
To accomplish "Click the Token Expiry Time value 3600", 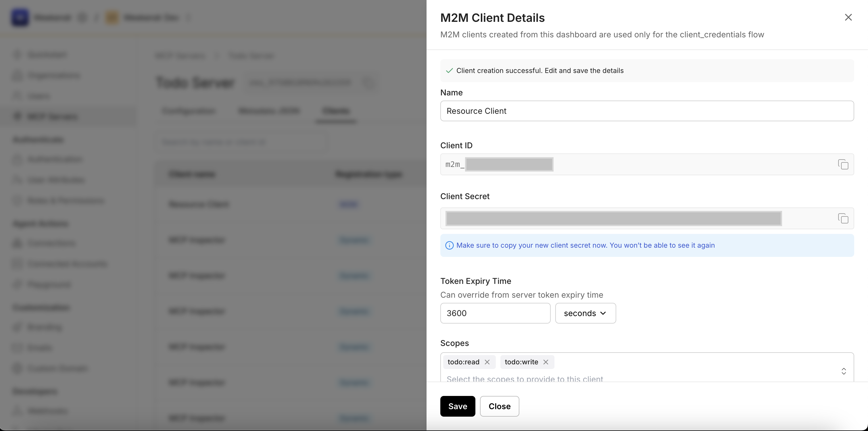I will [x=495, y=313].
